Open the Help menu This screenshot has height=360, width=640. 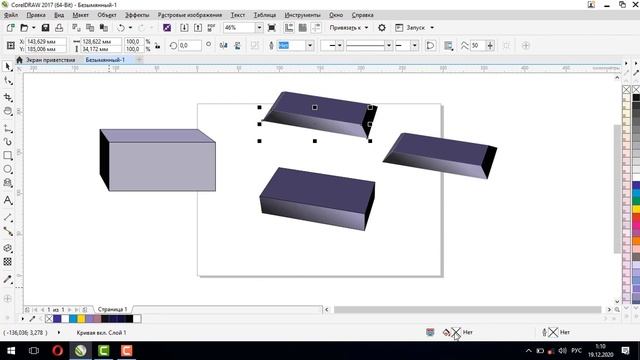pos(362,15)
